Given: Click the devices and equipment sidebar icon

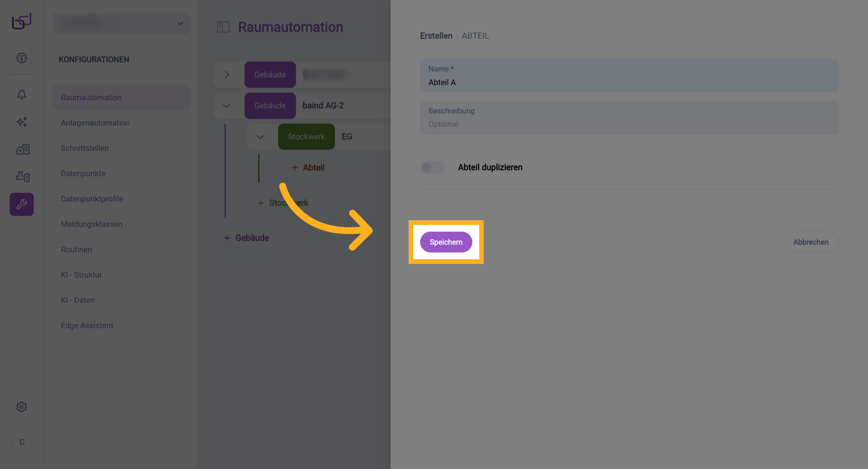Looking at the screenshot, I should tap(23, 176).
